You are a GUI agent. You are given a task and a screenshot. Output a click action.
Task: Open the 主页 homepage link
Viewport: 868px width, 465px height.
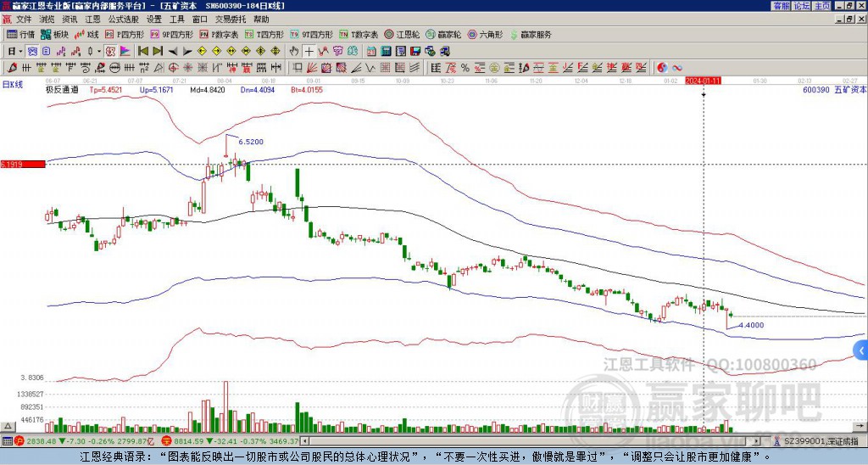tap(822, 6)
